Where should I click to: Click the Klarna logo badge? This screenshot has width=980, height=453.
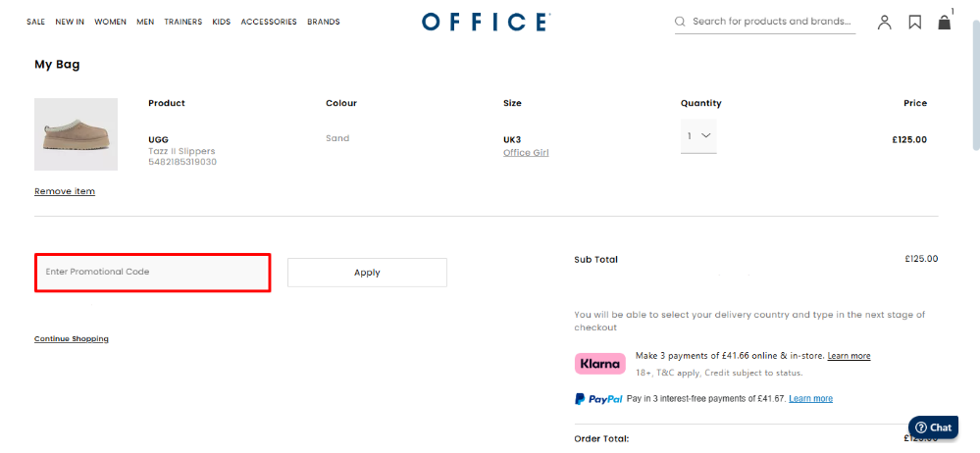[x=600, y=364]
